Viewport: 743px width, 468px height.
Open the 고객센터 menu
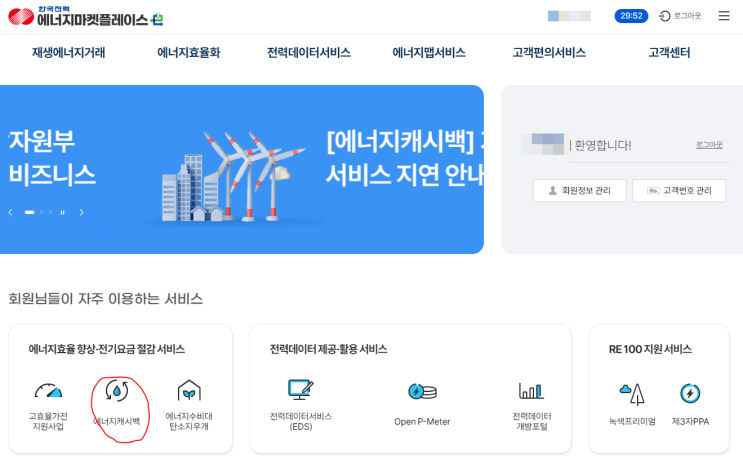click(669, 53)
